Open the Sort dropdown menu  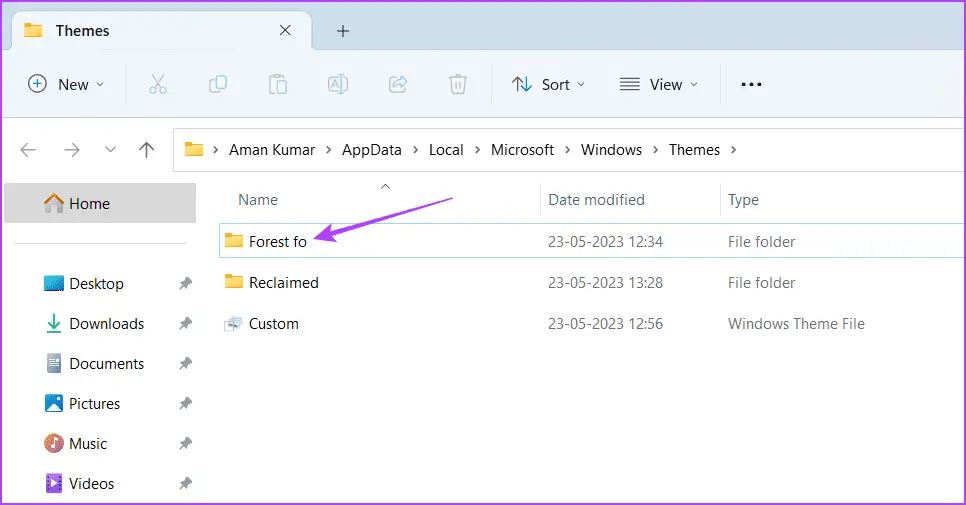(x=548, y=84)
